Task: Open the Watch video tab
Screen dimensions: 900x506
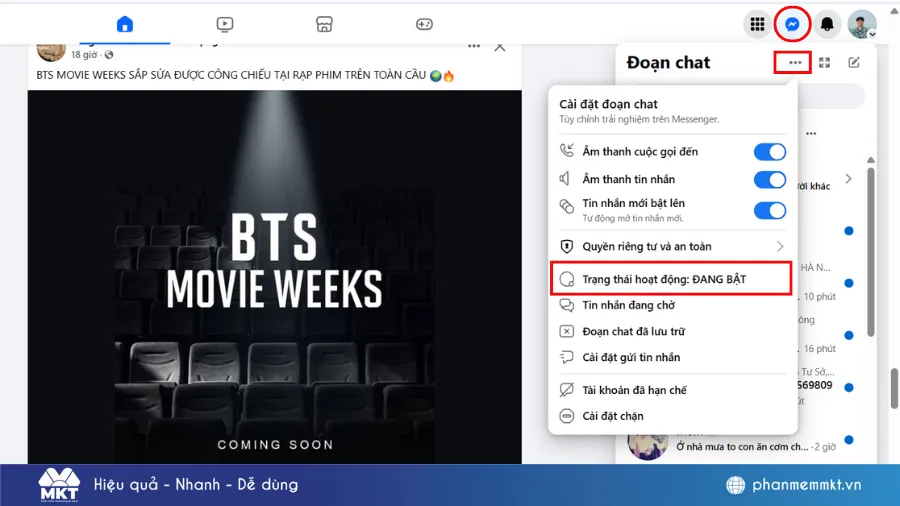Action: 224,24
